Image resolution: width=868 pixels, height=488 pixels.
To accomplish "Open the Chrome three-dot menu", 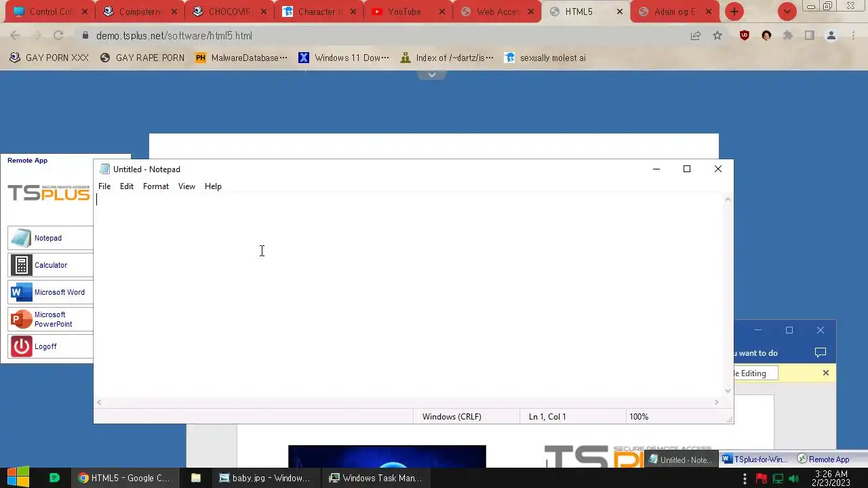I will point(852,36).
